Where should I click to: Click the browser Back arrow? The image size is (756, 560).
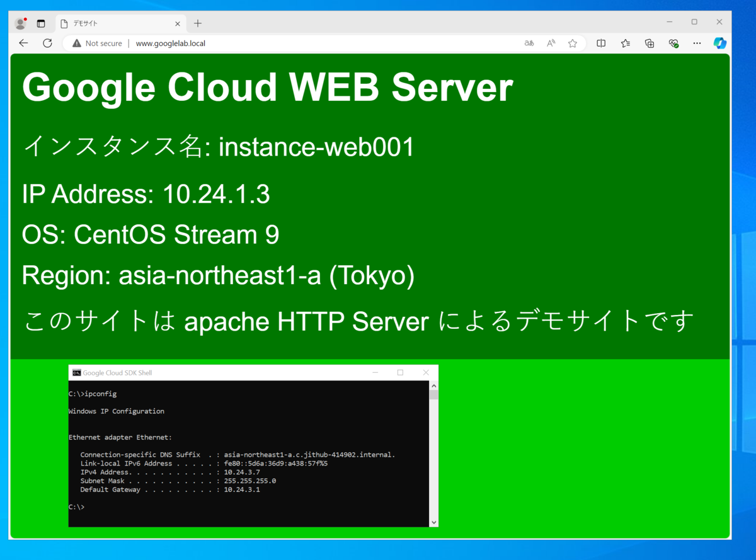[x=23, y=43]
